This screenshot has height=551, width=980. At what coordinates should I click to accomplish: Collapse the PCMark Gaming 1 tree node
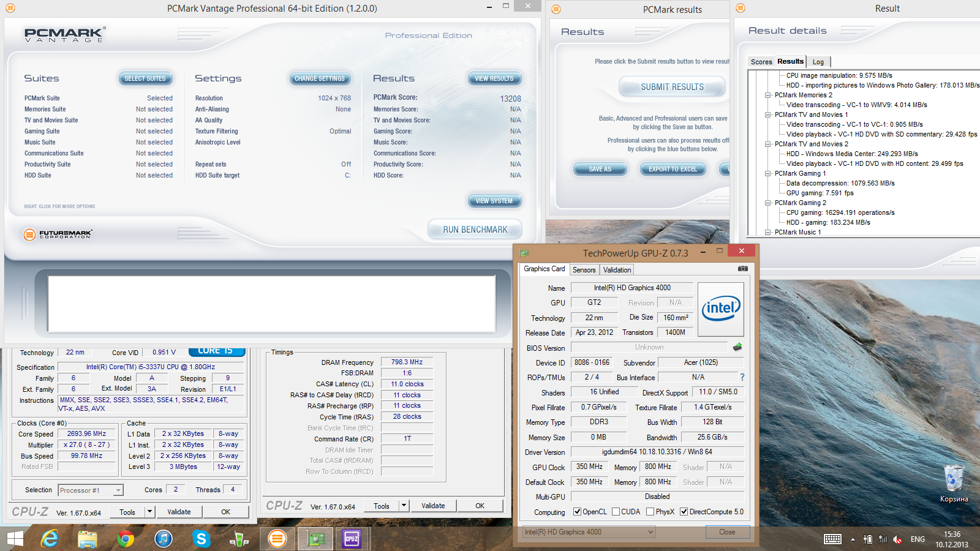(767, 173)
